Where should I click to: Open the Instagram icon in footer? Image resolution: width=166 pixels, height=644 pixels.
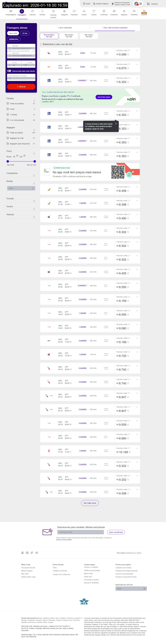pos(27,553)
